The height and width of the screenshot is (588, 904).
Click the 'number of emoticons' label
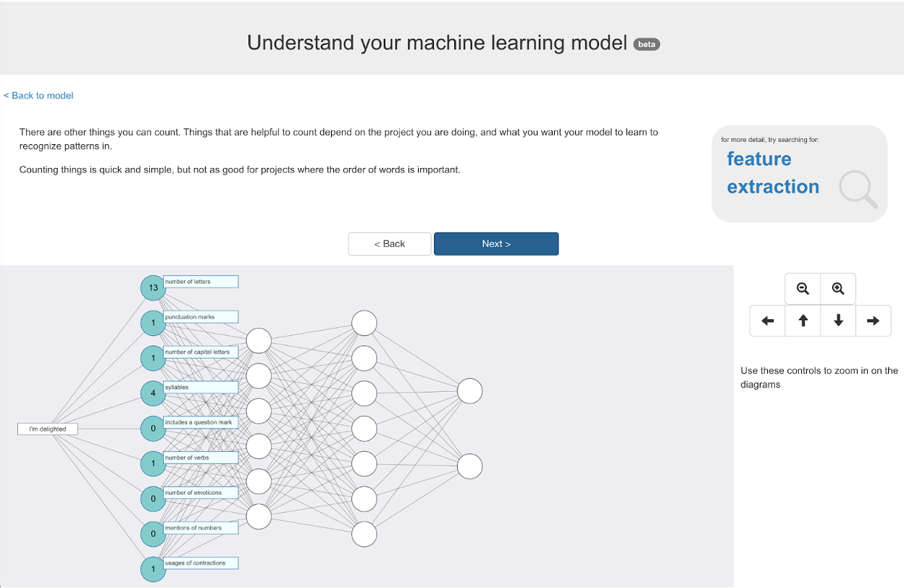[201, 493]
